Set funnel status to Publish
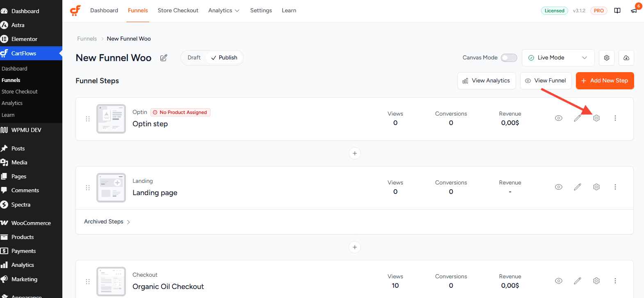The height and width of the screenshot is (298, 644). click(x=224, y=58)
